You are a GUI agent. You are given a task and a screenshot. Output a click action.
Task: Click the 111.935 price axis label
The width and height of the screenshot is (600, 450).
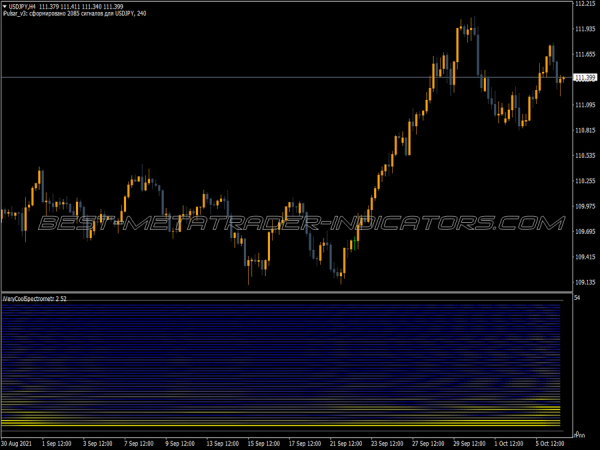pos(585,29)
